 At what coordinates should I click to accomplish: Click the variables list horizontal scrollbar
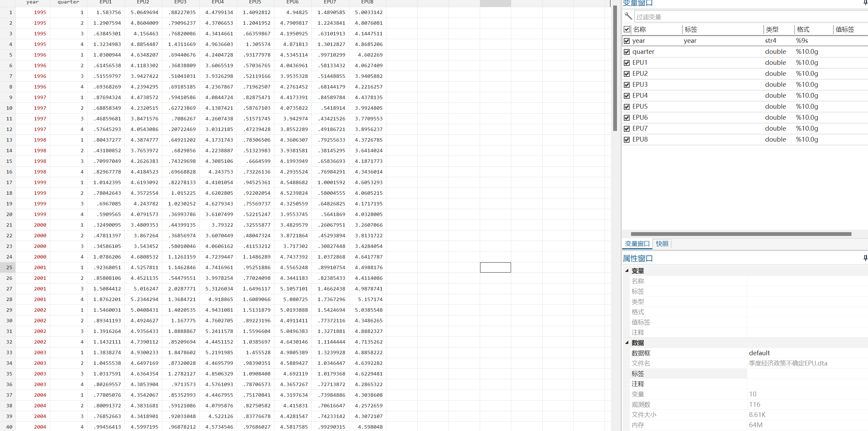[x=741, y=234]
